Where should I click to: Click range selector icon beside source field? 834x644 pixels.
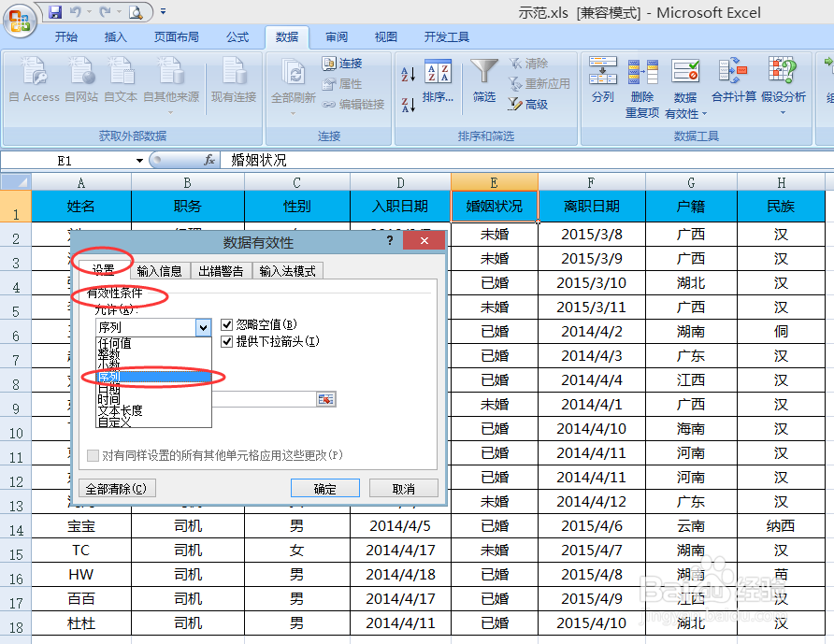[x=325, y=399]
